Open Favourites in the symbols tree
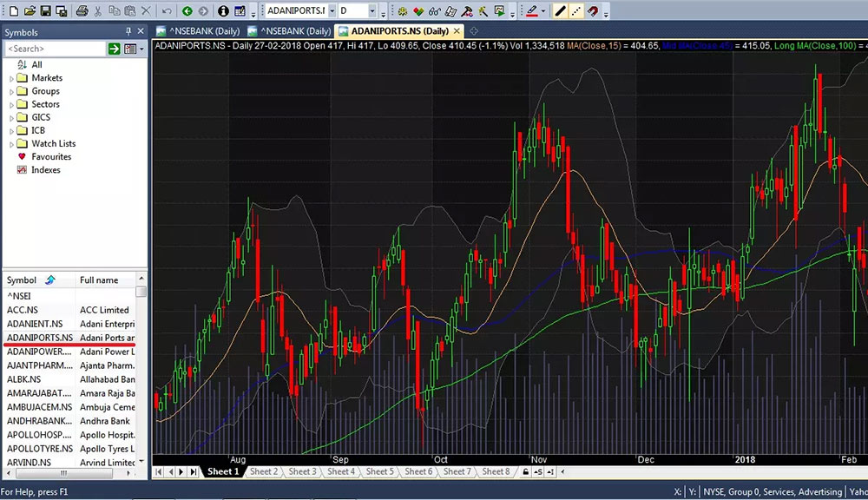The height and width of the screenshot is (500, 868). 51,157
